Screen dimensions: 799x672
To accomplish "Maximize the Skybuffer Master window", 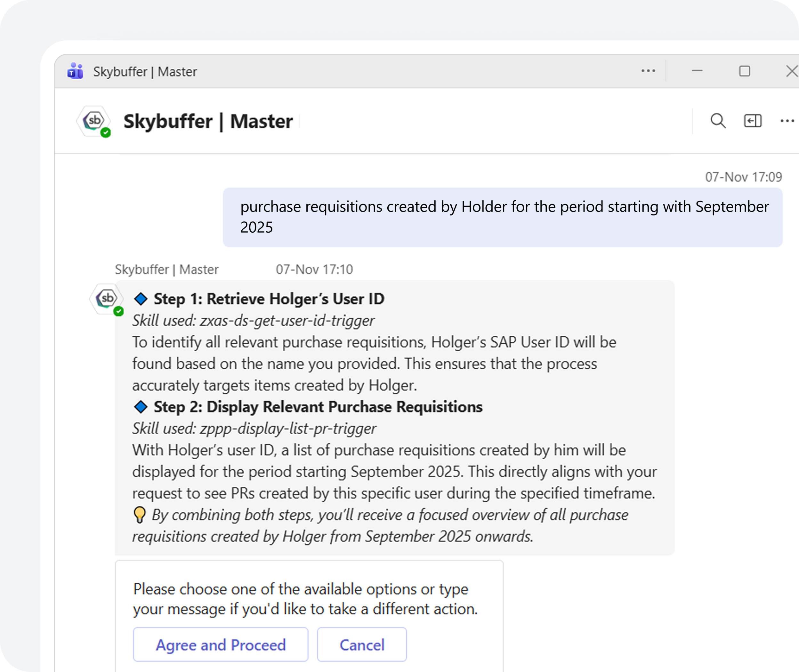I will (744, 71).
